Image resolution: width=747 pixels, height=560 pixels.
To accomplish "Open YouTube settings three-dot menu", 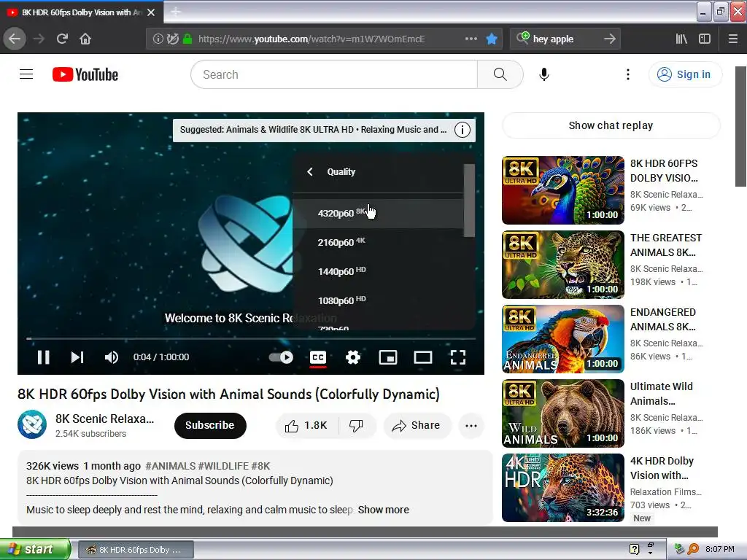I will [628, 74].
